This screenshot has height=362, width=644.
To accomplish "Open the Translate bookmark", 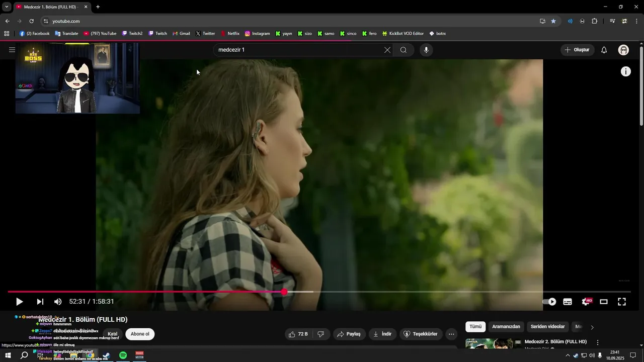I will click(x=66, y=34).
